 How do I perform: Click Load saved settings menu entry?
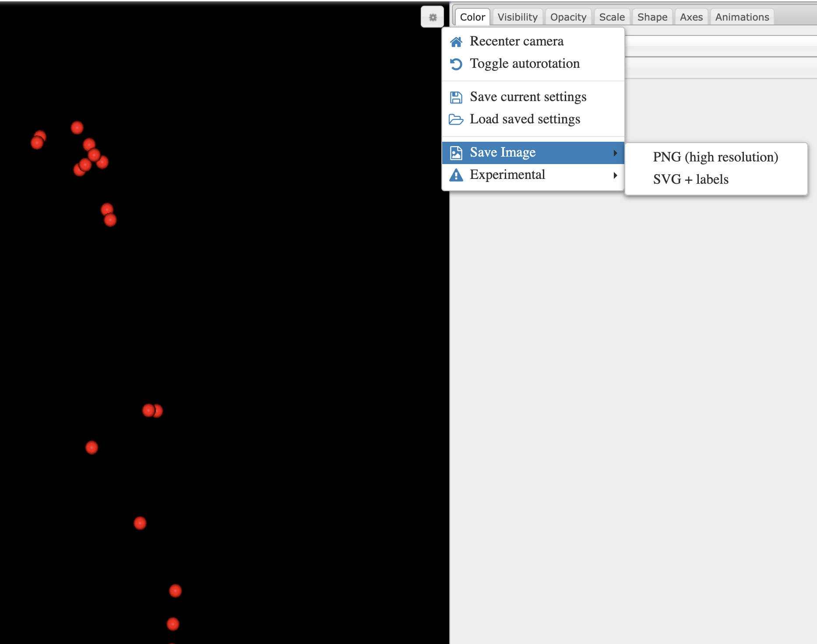pos(525,119)
